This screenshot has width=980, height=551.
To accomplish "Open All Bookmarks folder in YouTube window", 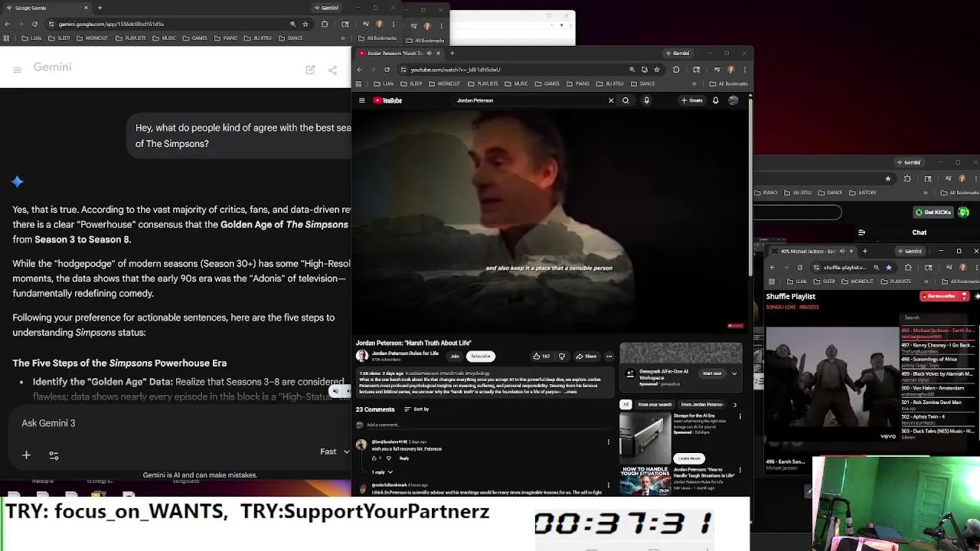I will (x=729, y=84).
